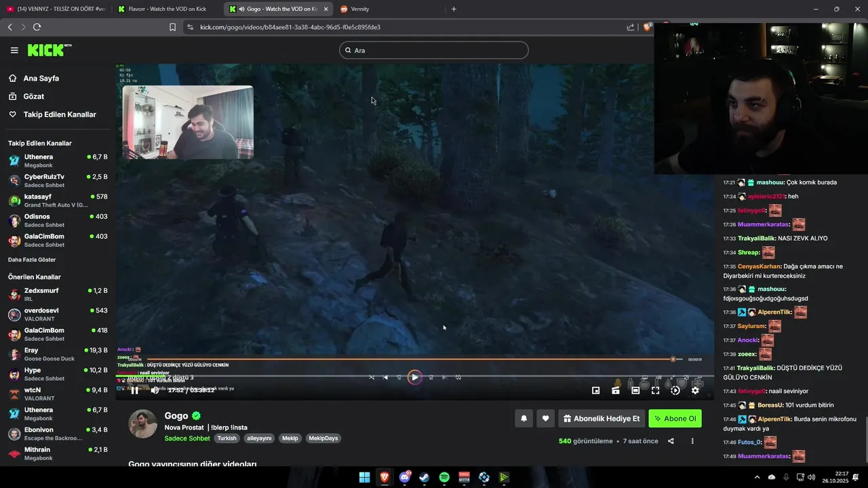Expand Daha Fazla Göster channel list
This screenshot has height=488, width=868.
[x=32, y=260]
